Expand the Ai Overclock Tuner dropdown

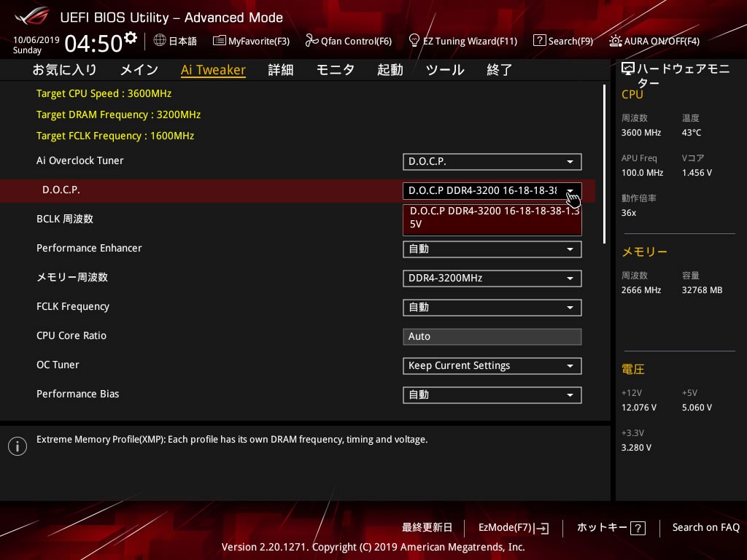coord(492,162)
